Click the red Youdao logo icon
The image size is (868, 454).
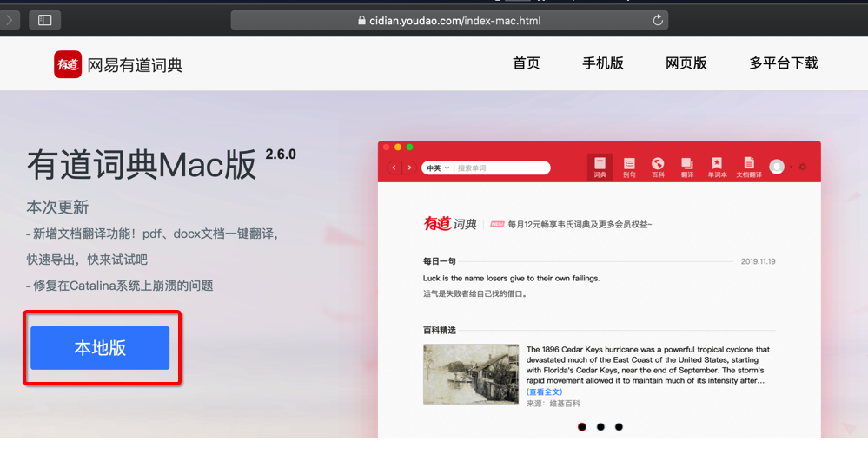tap(68, 65)
